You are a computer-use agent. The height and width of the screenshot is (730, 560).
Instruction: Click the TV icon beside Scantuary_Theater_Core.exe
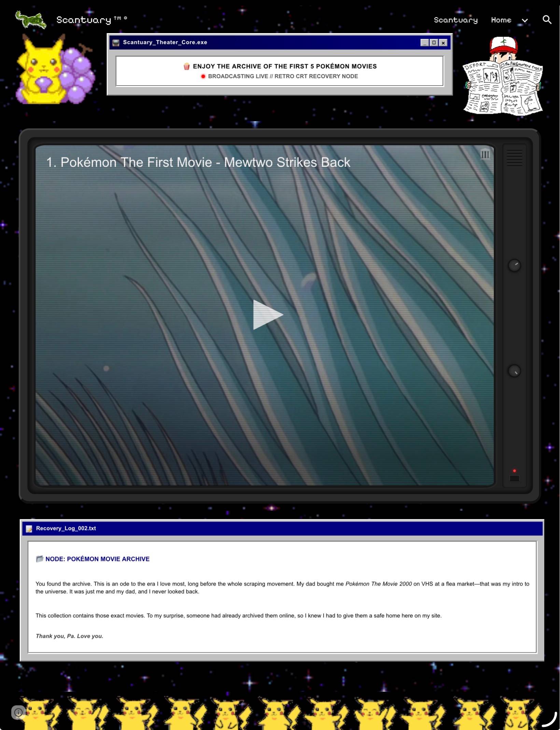click(116, 43)
